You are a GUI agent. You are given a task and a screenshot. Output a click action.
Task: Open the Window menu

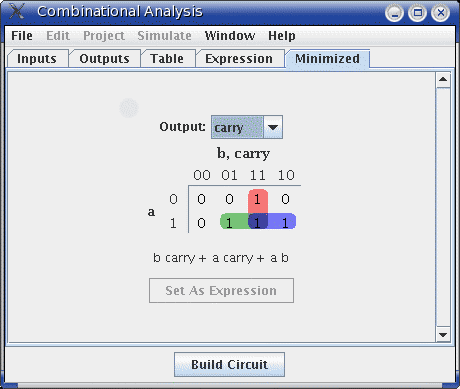tap(230, 36)
